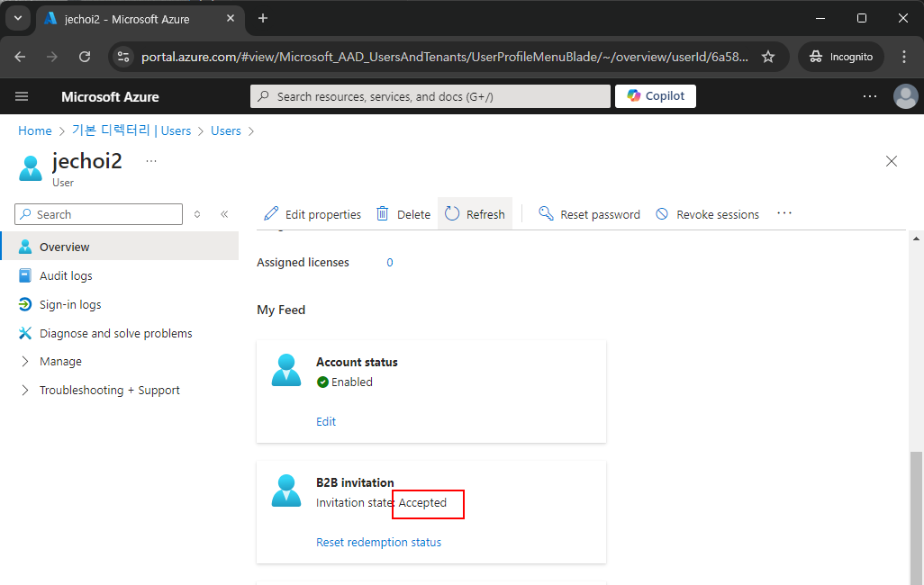Click the expand/collapse all arrows in the sidebar
This screenshot has width=924, height=585.
coord(197,214)
